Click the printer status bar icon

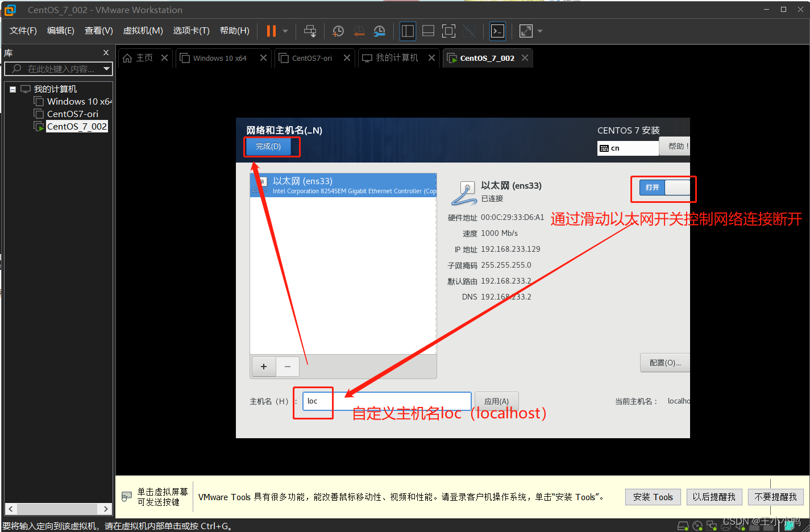(726, 526)
